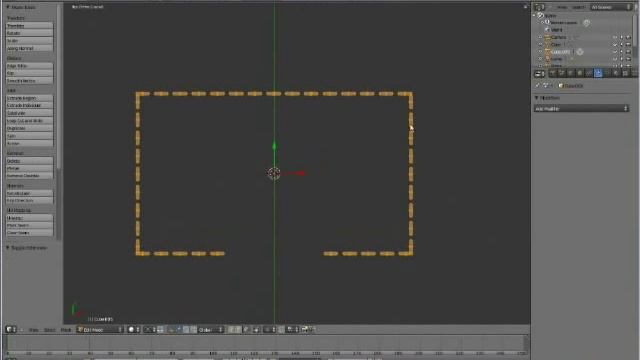Open the All Scenes display dropdown
The image size is (640, 360).
click(x=611, y=7)
